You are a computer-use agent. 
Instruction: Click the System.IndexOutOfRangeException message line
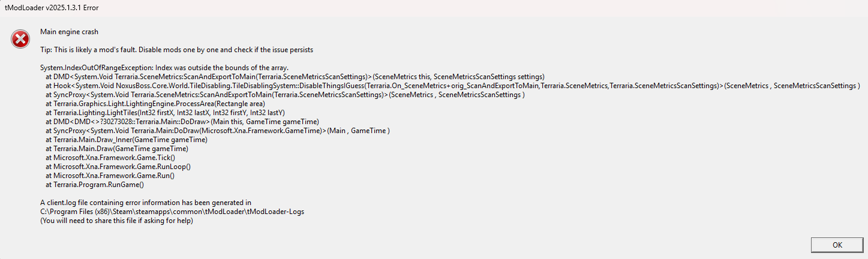(164, 68)
